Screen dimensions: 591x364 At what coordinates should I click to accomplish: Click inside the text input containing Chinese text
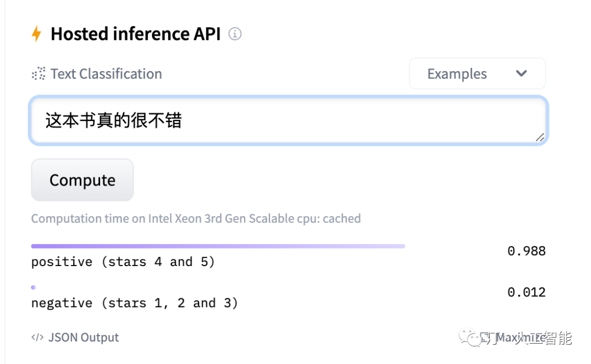point(219,120)
